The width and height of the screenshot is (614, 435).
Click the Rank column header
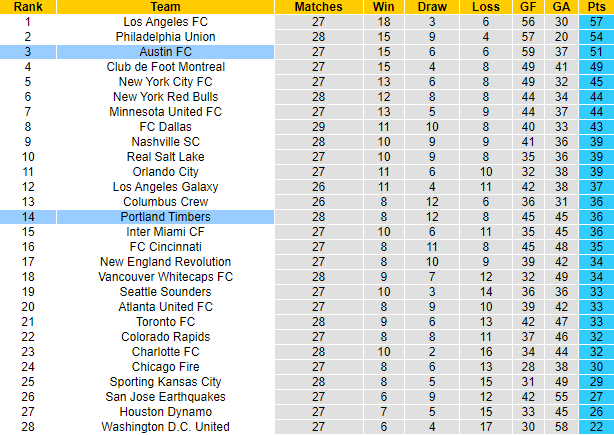click(x=28, y=6)
